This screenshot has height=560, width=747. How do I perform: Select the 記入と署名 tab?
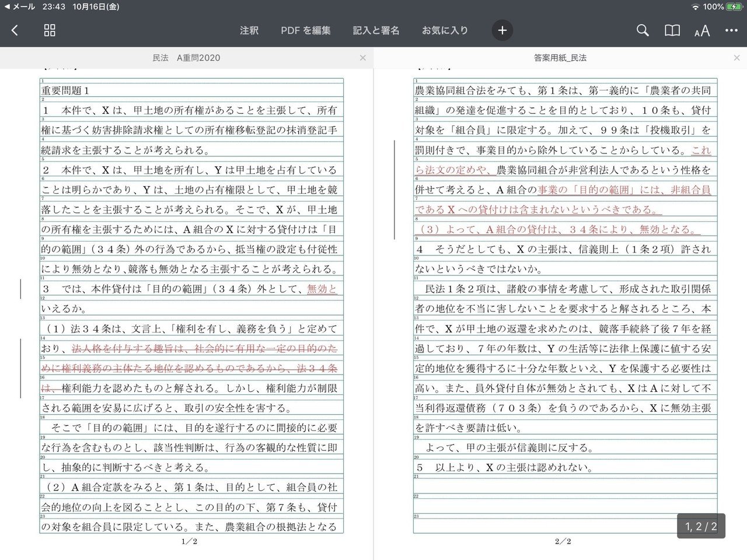376,30
